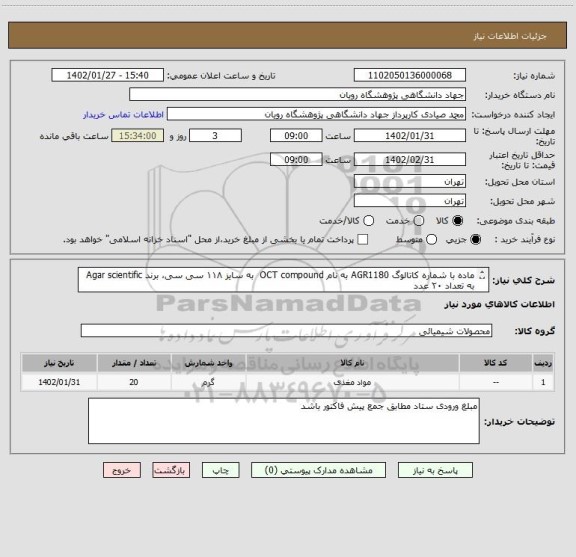Click the پاسخ به نیاز button
The image size is (576, 557).
(x=435, y=470)
